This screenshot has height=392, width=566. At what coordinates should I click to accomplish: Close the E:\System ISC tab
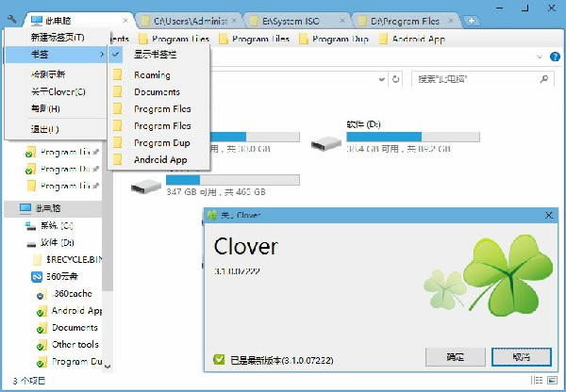(x=342, y=21)
